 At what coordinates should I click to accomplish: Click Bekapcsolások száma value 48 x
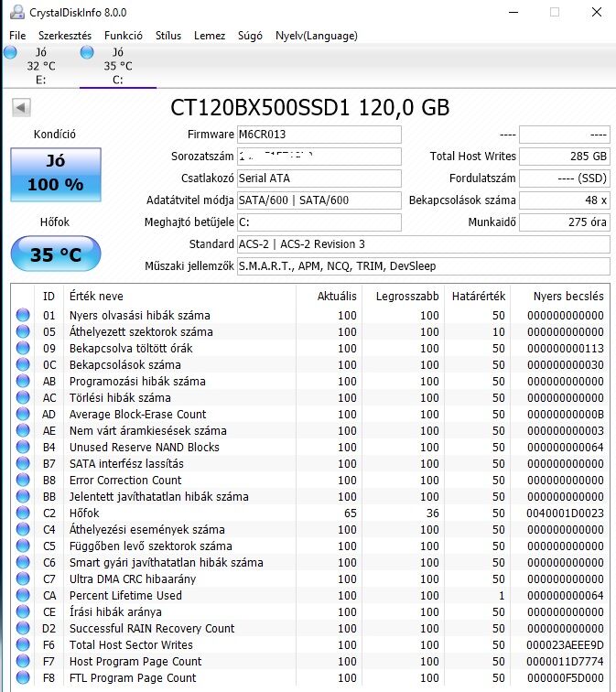565,200
